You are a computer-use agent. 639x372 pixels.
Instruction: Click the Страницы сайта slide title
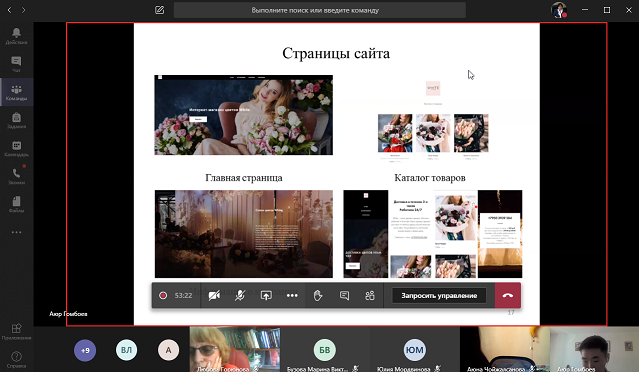tap(336, 53)
